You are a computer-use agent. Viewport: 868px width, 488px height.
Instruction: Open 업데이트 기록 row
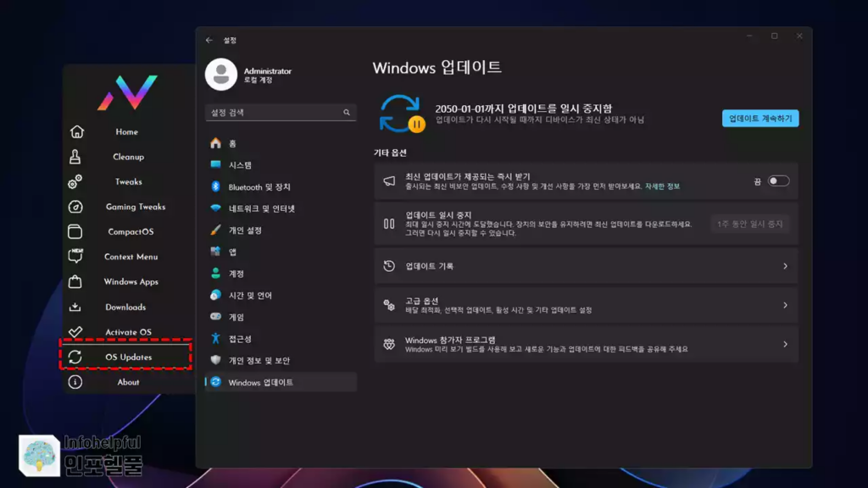pos(586,266)
